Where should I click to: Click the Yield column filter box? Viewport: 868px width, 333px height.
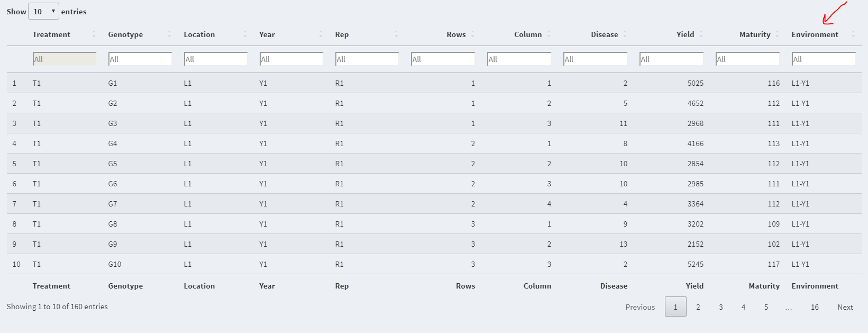click(671, 59)
